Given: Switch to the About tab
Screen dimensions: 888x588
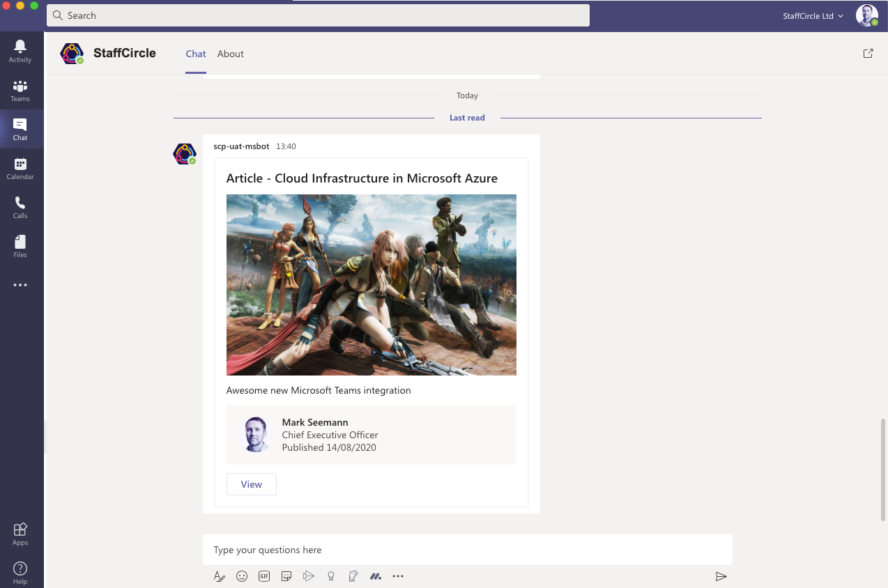Looking at the screenshot, I should coord(231,54).
